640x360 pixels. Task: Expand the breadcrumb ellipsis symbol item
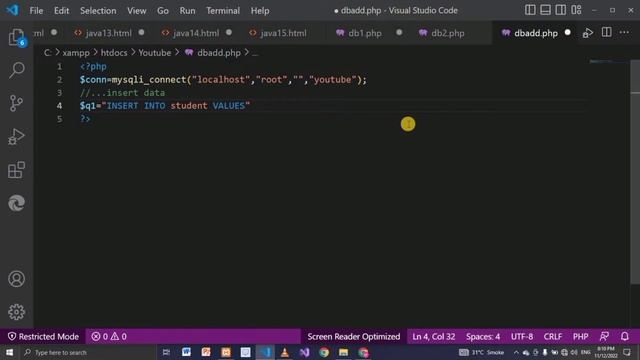pos(255,53)
